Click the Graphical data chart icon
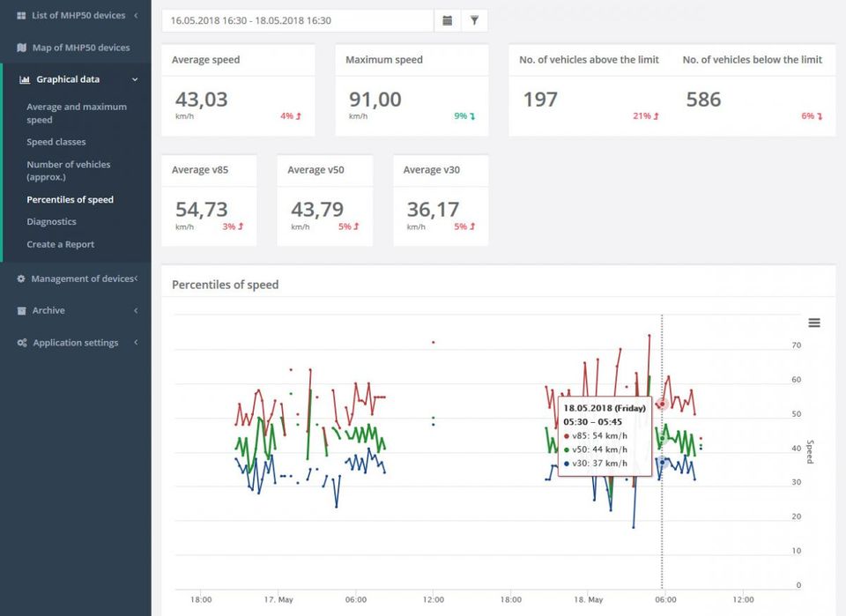Image resolution: width=846 pixels, height=616 pixels. [25, 80]
